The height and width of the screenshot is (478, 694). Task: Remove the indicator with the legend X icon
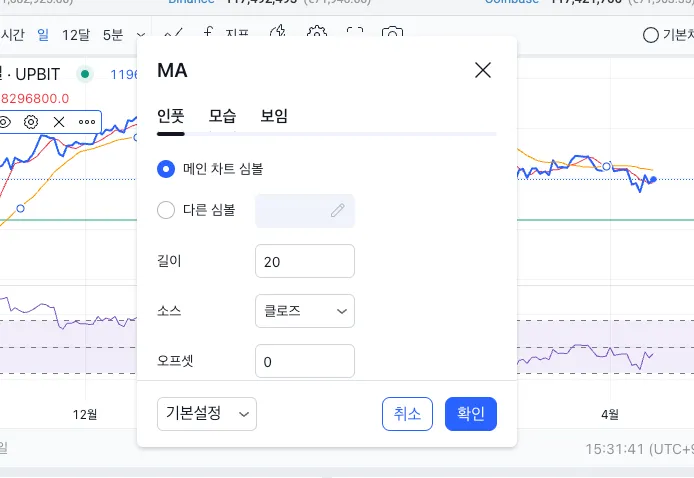point(59,122)
